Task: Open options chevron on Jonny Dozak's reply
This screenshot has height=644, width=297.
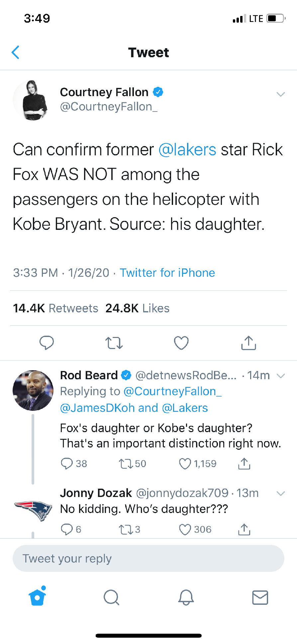Action: 281,493
